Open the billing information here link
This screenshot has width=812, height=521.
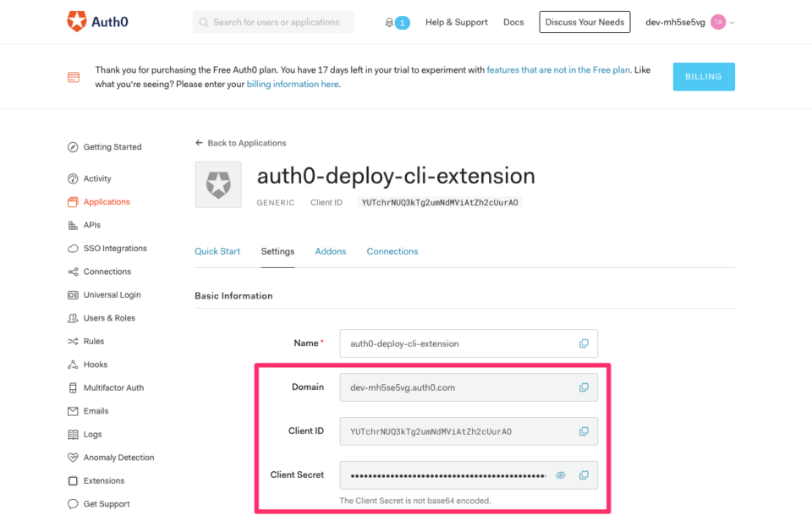[293, 84]
